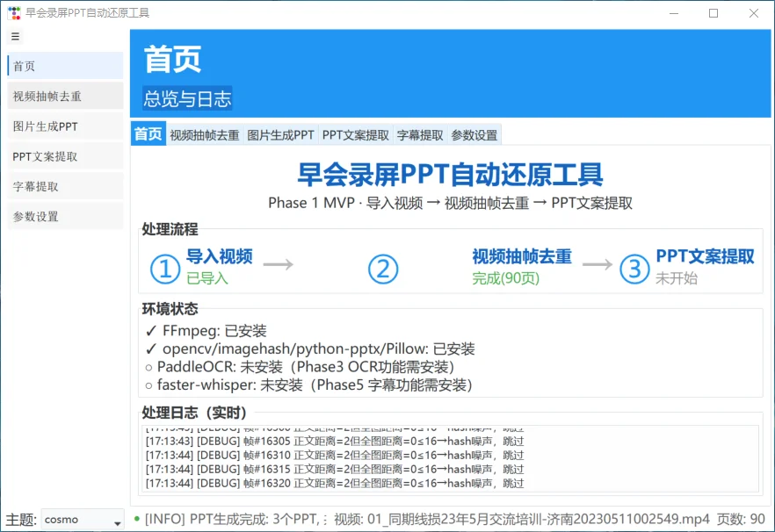Click the Phase 1 MVP subtitle line
The height and width of the screenshot is (532, 775).
coord(450,203)
